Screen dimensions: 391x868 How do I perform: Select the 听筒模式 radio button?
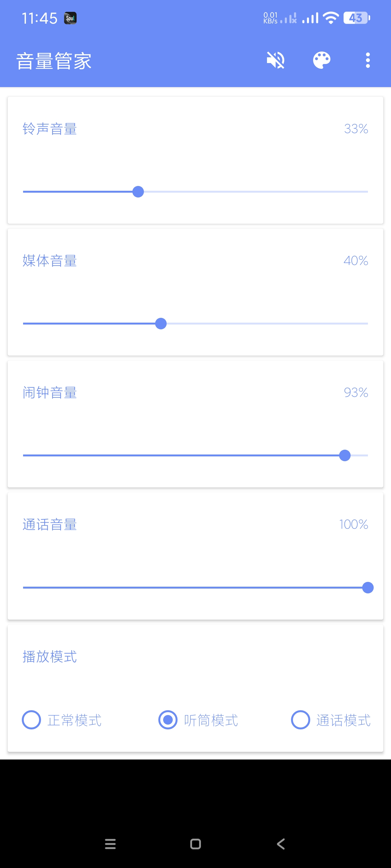point(168,720)
